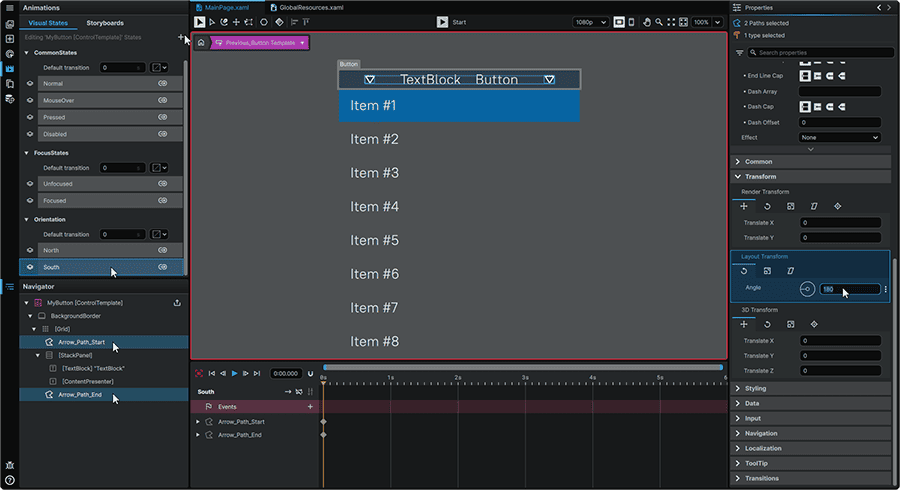Select the zoom magnifier tool
The width and height of the screenshot is (900, 490).
tap(659, 22)
